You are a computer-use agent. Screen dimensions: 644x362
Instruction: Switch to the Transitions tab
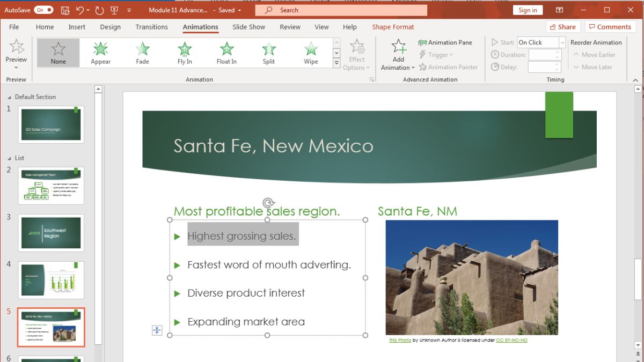click(151, 27)
